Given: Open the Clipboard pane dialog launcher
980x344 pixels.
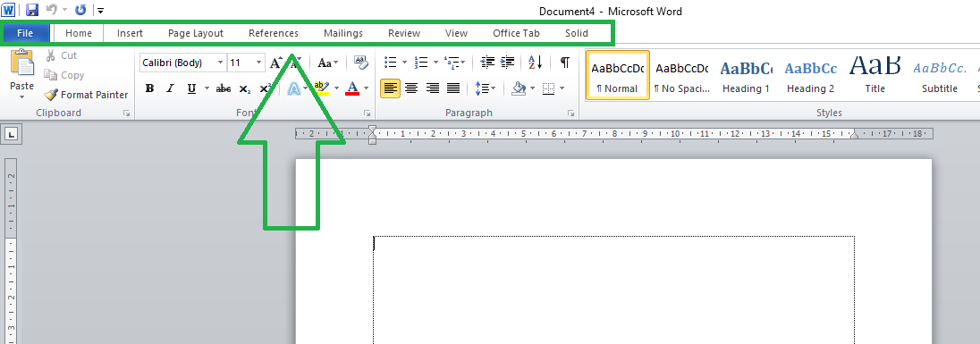Looking at the screenshot, I should pyautogui.click(x=126, y=113).
